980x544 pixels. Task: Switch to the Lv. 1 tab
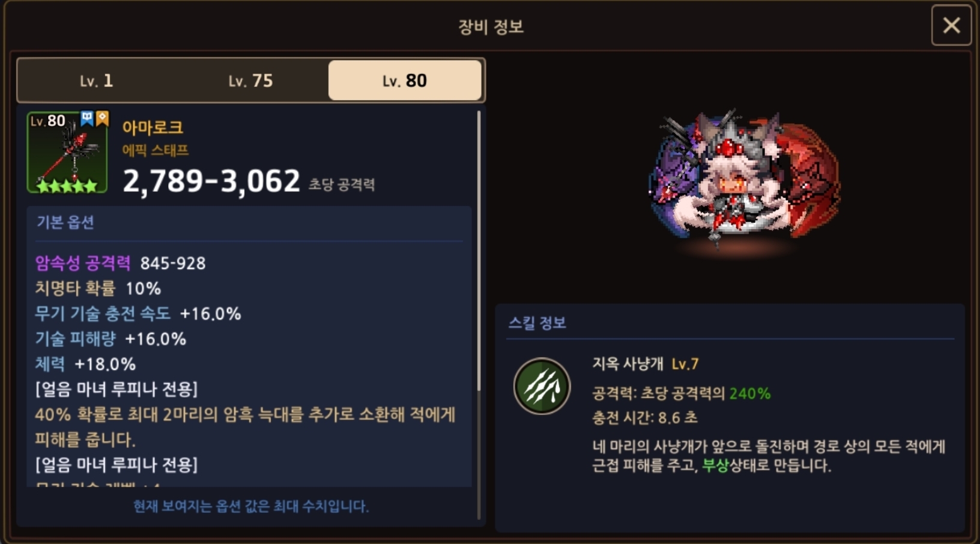(x=96, y=80)
